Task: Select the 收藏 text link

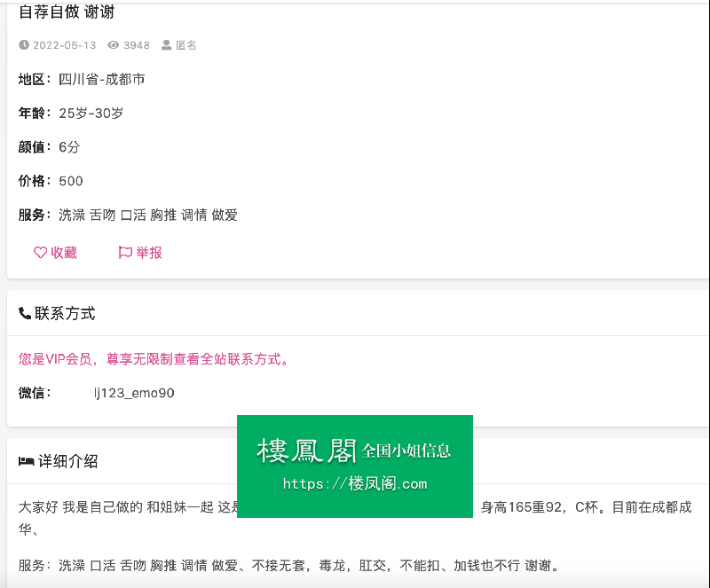Action: (x=64, y=253)
